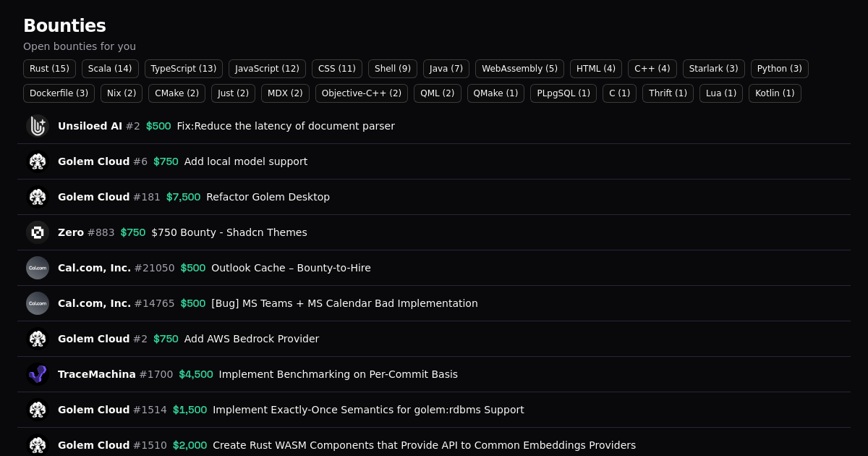Viewport: 868px width, 456px height.
Task: Select the MDX (2) tag
Action: tap(285, 93)
